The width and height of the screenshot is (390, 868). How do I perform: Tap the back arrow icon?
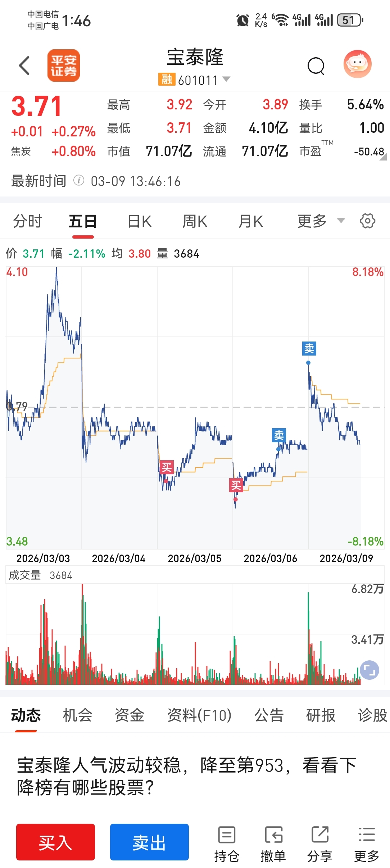[24, 65]
